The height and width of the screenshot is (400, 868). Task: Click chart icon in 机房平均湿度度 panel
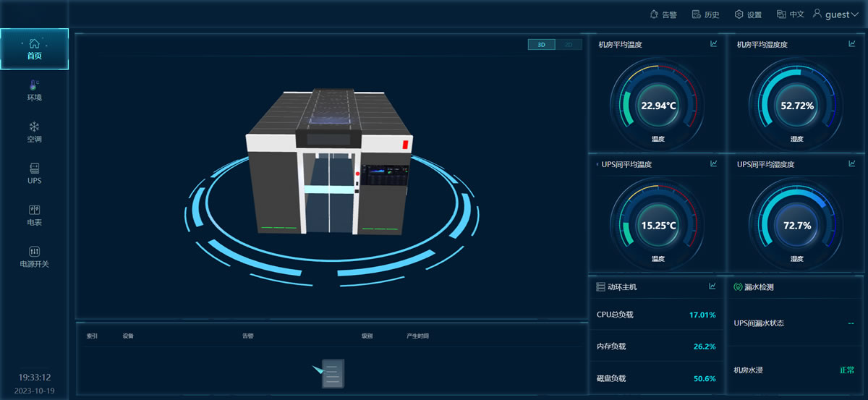pyautogui.click(x=851, y=44)
